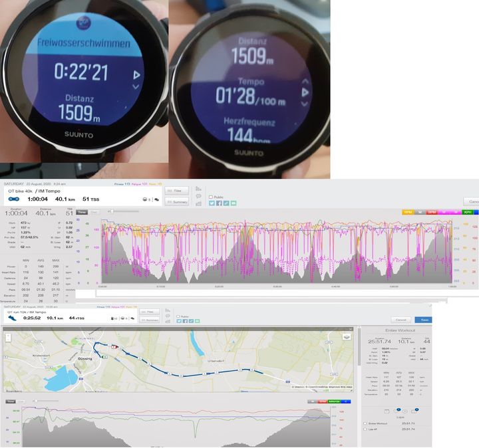Click the bike workout chain icon
Image resolution: width=479 pixels, height=448 pixels.
14,199
